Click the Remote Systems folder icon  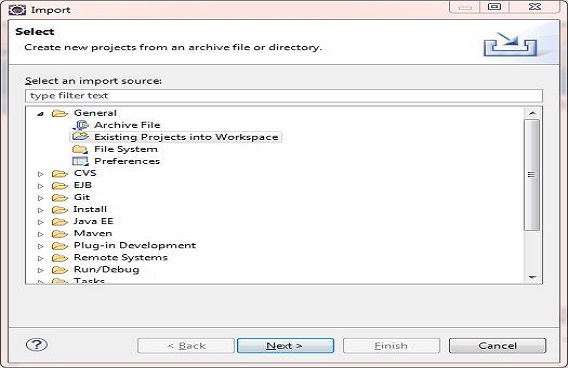coord(60,258)
